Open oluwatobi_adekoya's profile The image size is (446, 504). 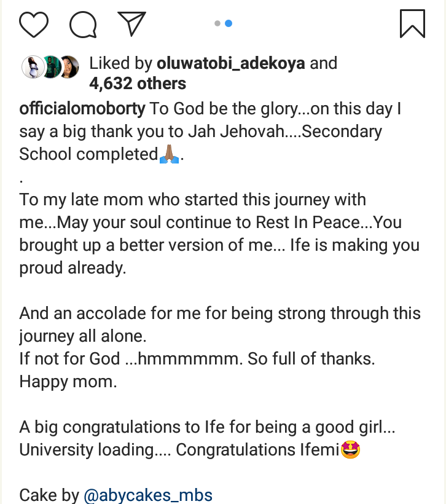coord(231,63)
